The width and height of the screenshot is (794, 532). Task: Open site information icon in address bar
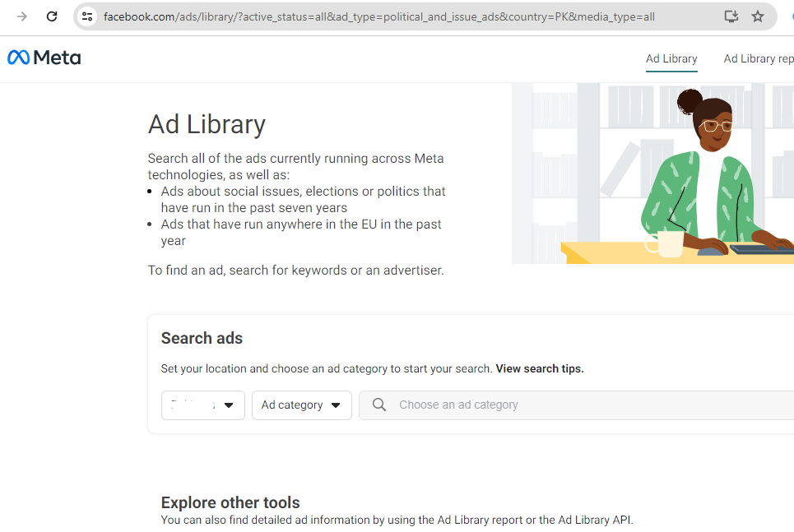point(87,16)
